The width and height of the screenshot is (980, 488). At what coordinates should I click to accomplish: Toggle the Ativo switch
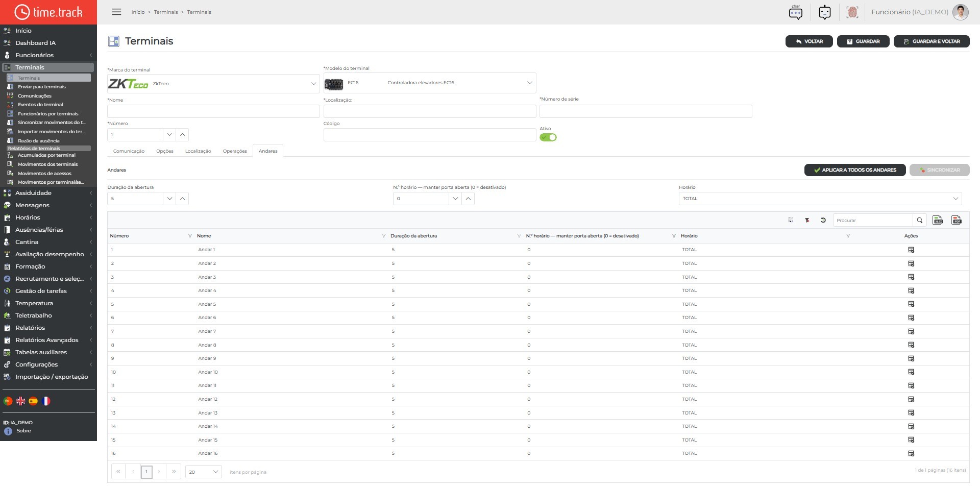(x=548, y=137)
